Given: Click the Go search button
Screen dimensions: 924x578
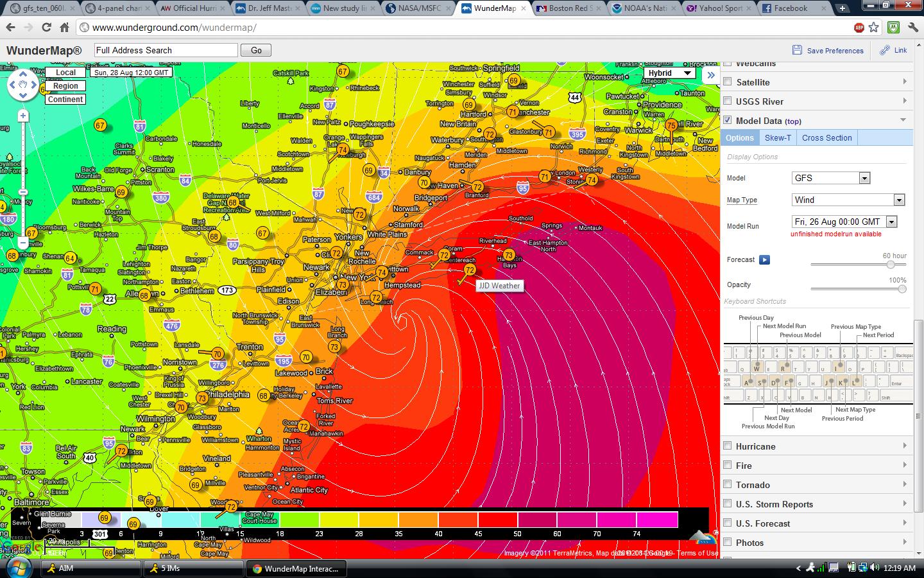Looking at the screenshot, I should [256, 50].
